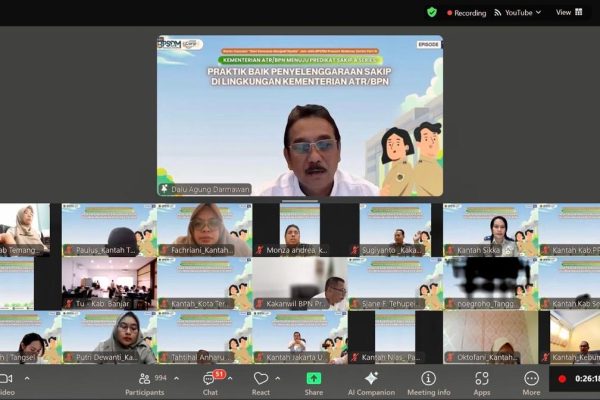Toggle the Video camera button
Image resolution: width=600 pixels, height=400 pixels.
[x=6, y=384]
